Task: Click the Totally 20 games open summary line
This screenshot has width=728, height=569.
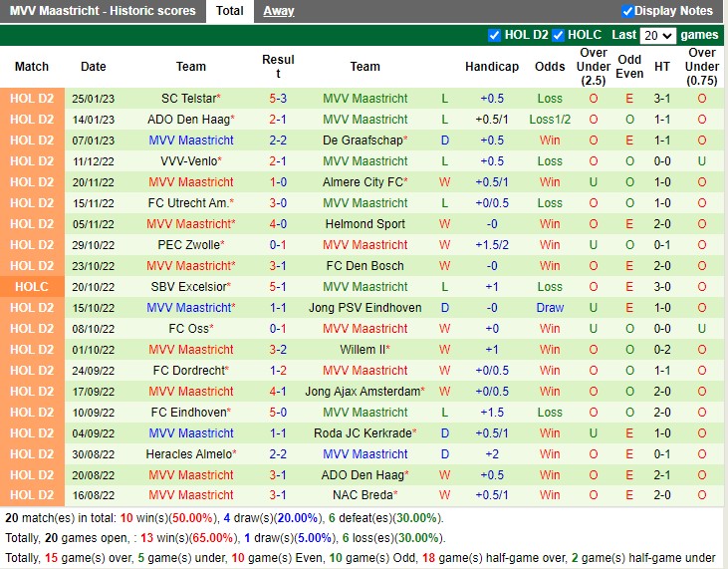Action: [225, 538]
